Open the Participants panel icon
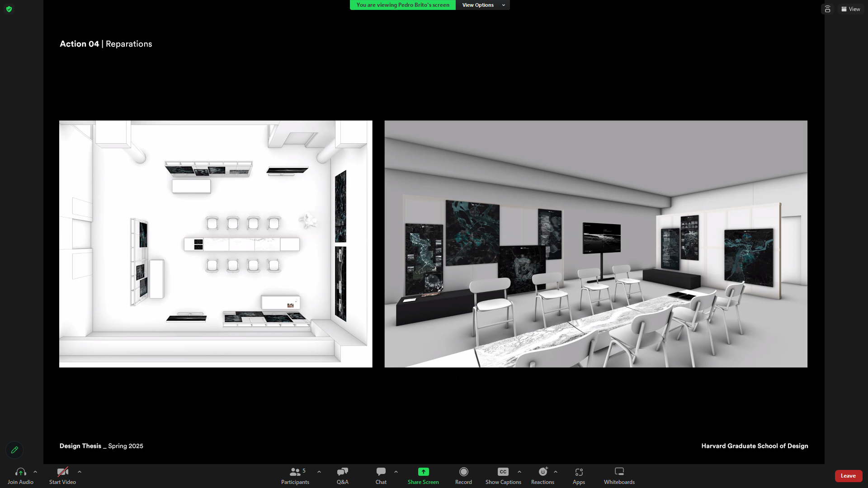The image size is (868, 488). point(295,472)
